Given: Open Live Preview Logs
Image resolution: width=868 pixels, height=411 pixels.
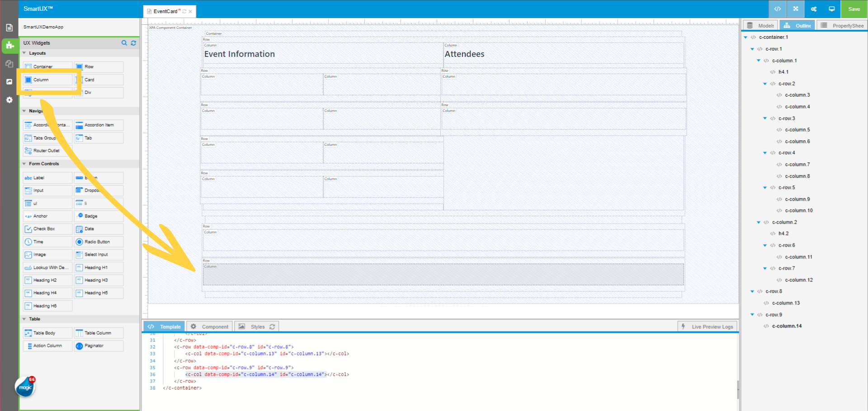Looking at the screenshot, I should (x=708, y=327).
